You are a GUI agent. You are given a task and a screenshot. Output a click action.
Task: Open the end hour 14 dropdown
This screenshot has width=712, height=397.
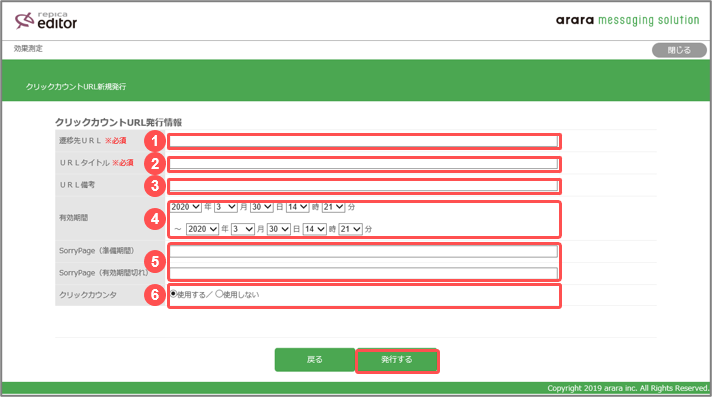[x=315, y=229]
